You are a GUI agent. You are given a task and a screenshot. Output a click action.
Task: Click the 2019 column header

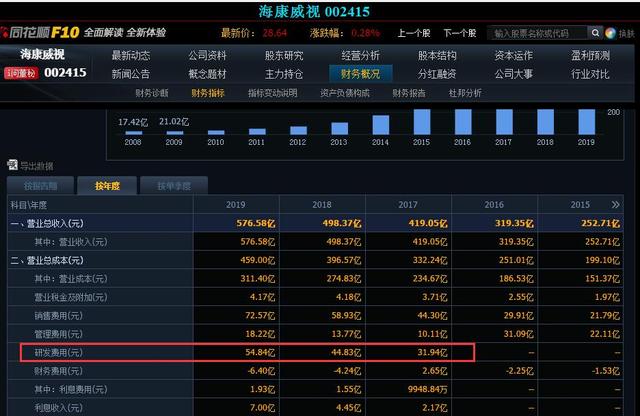pyautogui.click(x=236, y=205)
